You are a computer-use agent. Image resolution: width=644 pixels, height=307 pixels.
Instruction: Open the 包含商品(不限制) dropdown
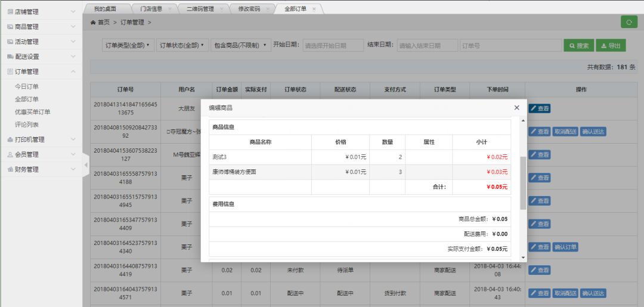240,45
